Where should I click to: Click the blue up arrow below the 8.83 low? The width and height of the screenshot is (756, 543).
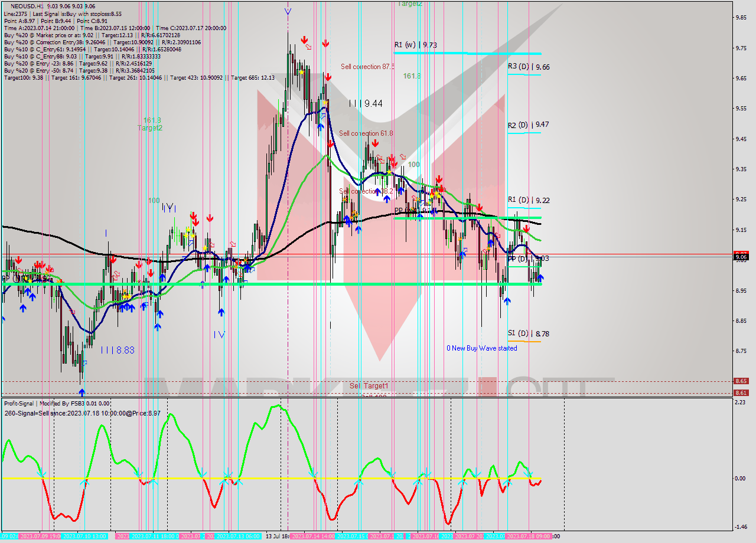82,392
